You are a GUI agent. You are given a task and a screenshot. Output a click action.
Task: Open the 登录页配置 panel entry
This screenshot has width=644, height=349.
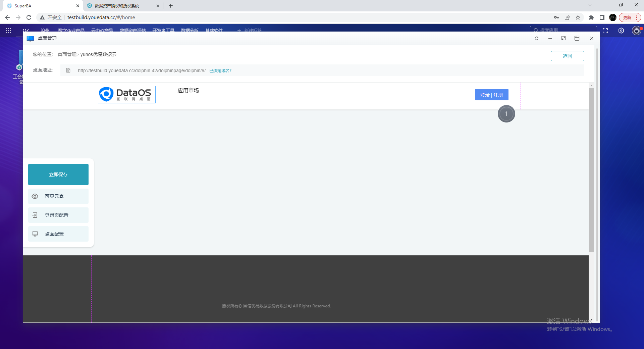(58, 215)
